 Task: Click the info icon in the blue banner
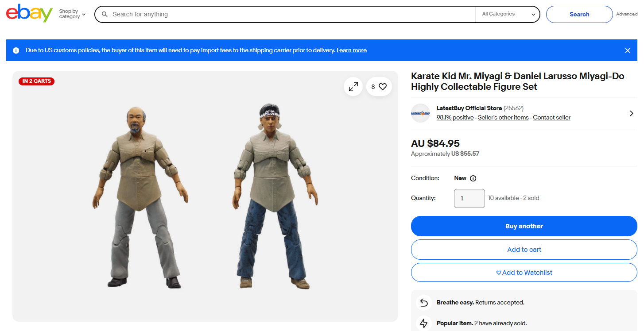(x=16, y=50)
